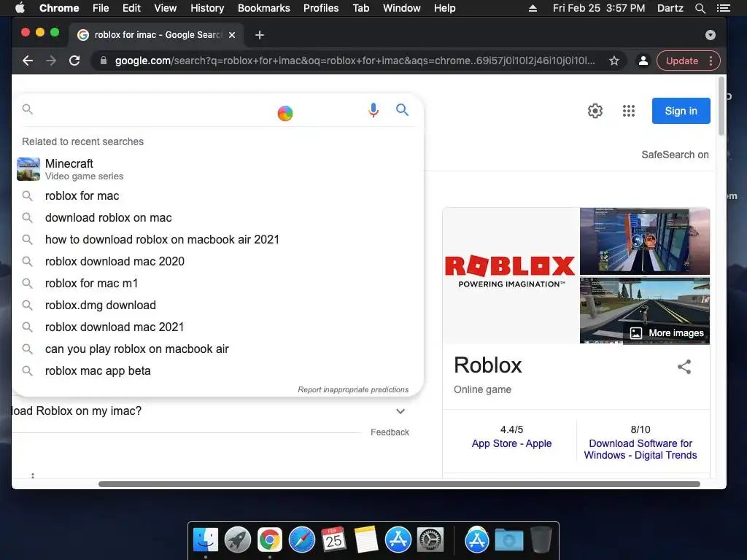Viewport: 747px width, 560px height.
Task: Click the blue Google search magnifier button
Action: [x=403, y=110]
